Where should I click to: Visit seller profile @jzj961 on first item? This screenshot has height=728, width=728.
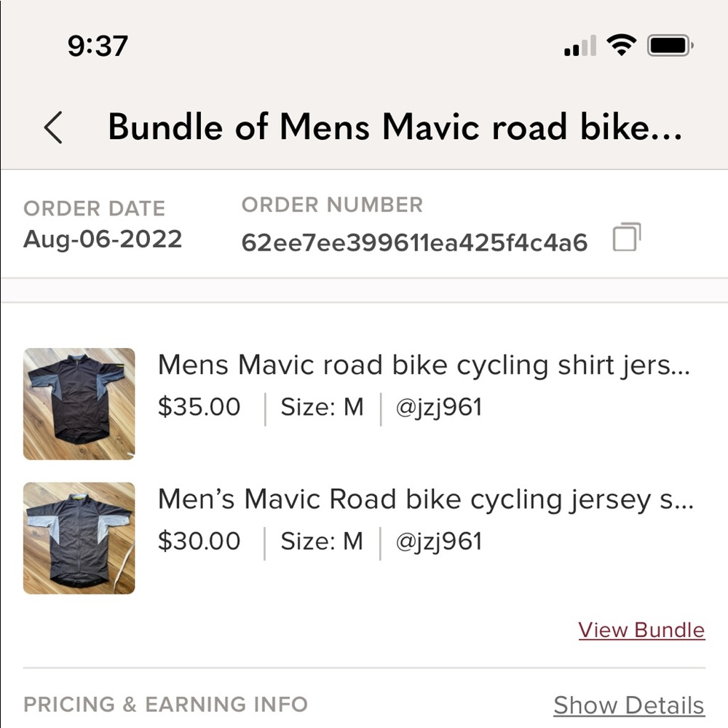tap(440, 408)
